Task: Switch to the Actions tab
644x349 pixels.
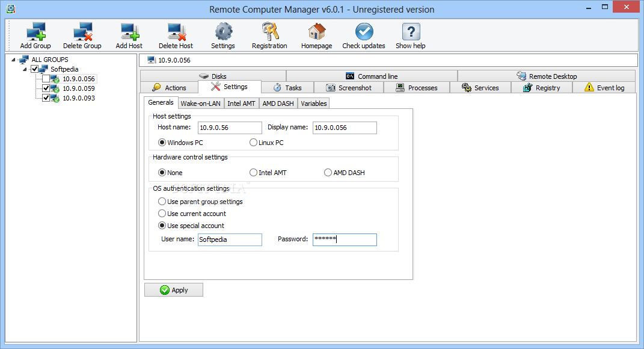Action: tap(169, 88)
